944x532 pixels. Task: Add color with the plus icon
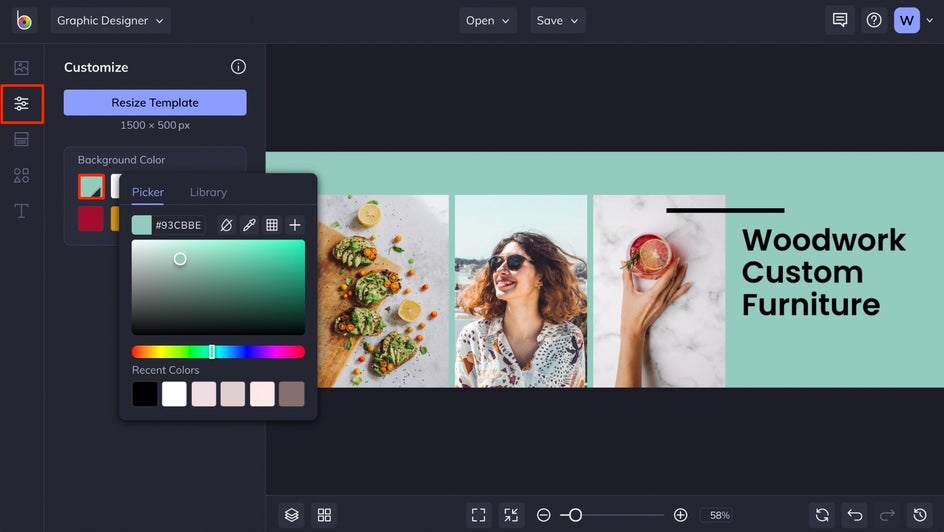pyautogui.click(x=295, y=225)
